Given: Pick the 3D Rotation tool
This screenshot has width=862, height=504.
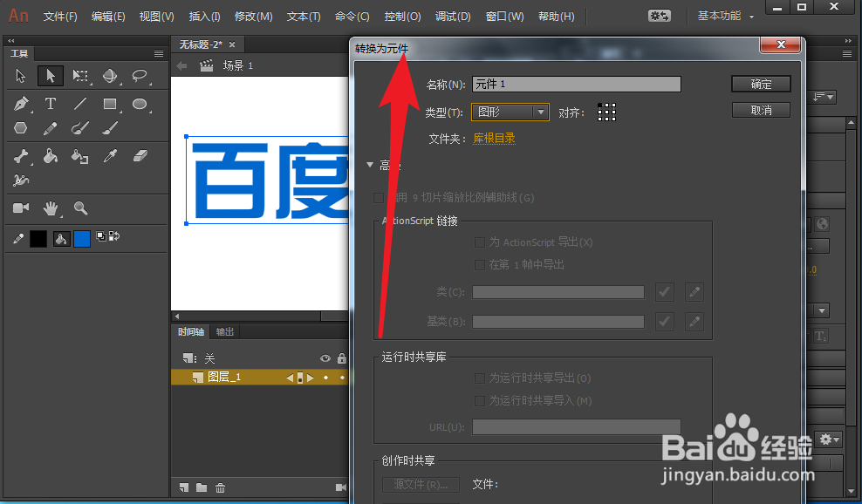Looking at the screenshot, I should click(x=109, y=76).
